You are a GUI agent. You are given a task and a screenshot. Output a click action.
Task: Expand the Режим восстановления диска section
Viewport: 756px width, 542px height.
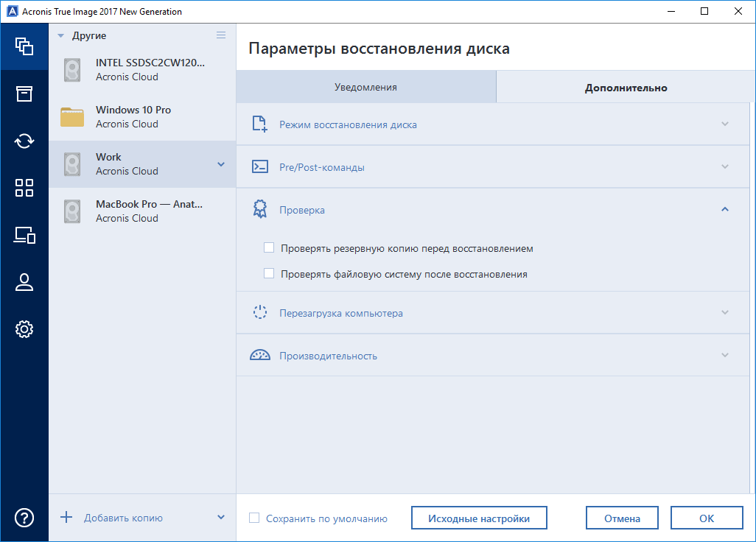pyautogui.click(x=724, y=124)
